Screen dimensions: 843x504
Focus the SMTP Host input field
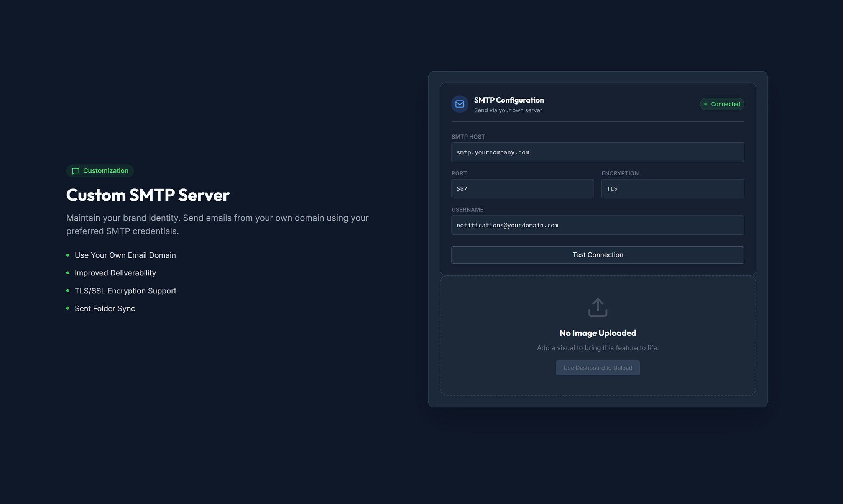(x=598, y=152)
